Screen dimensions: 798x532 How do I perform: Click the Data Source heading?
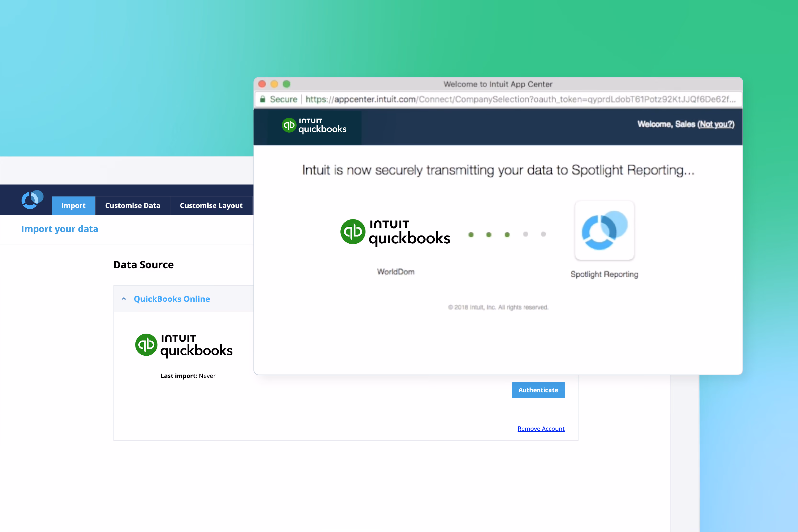pos(144,265)
